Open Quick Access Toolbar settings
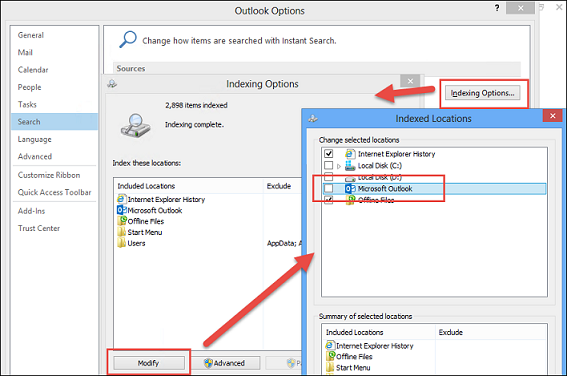The width and height of the screenshot is (567, 376). 54,192
